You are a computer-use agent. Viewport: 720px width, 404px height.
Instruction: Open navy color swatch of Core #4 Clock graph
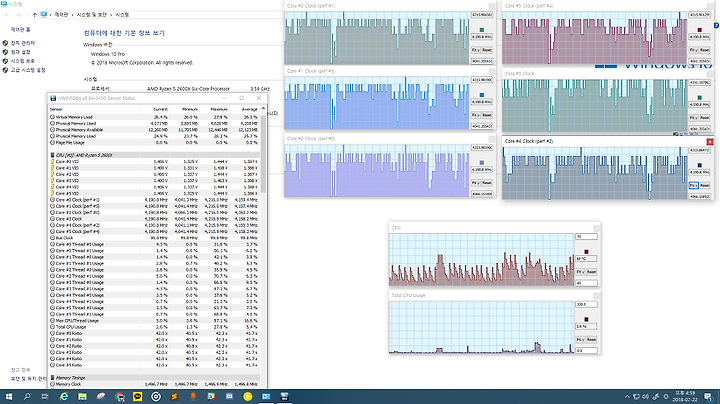point(699,165)
